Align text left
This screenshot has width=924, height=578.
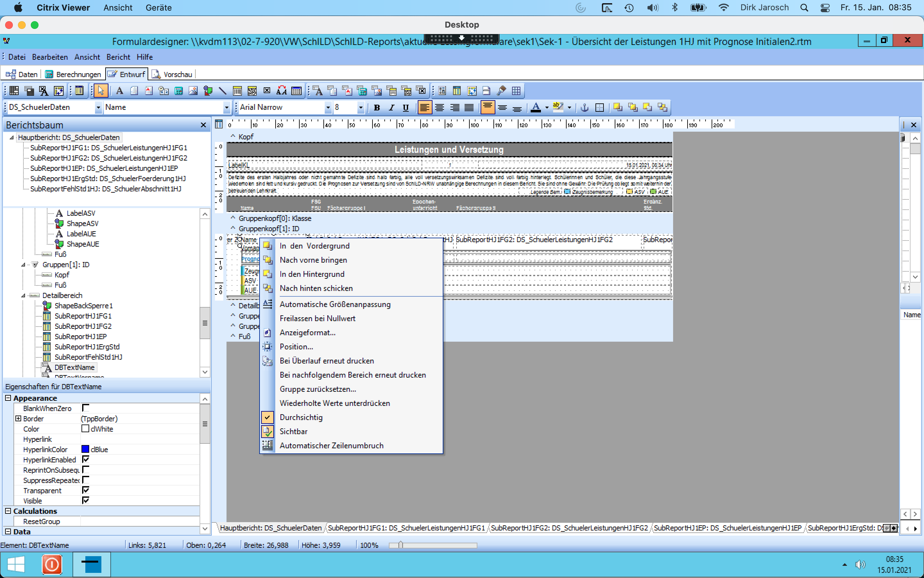pyautogui.click(x=424, y=108)
